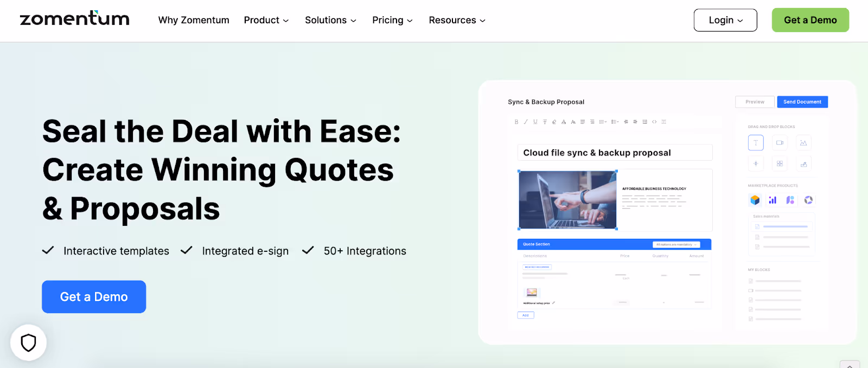Click the proposal title field

pos(615,153)
